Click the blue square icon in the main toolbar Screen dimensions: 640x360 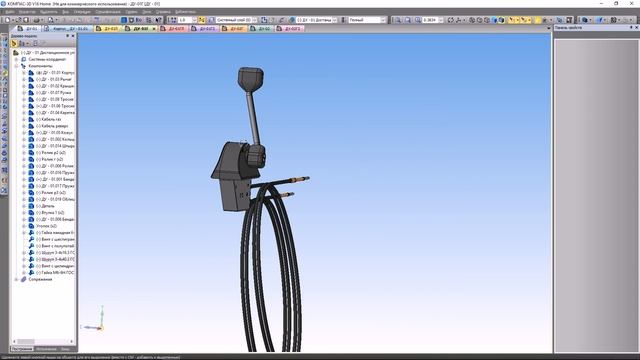(x=124, y=20)
